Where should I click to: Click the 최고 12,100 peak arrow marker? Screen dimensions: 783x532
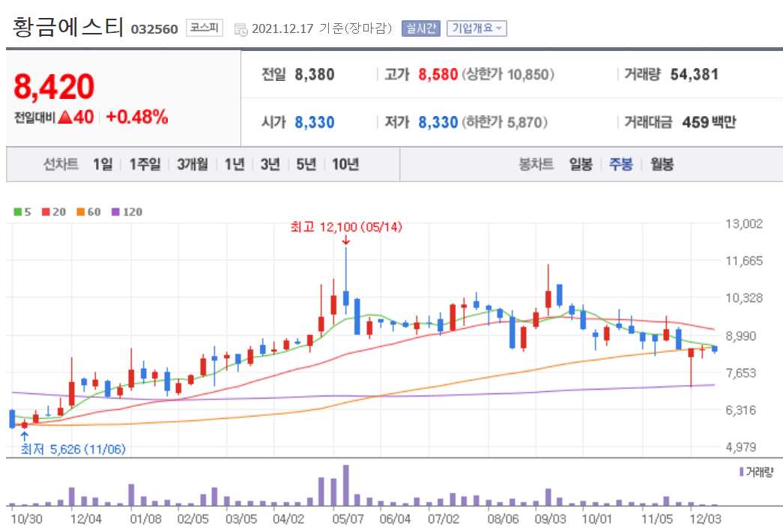[345, 240]
